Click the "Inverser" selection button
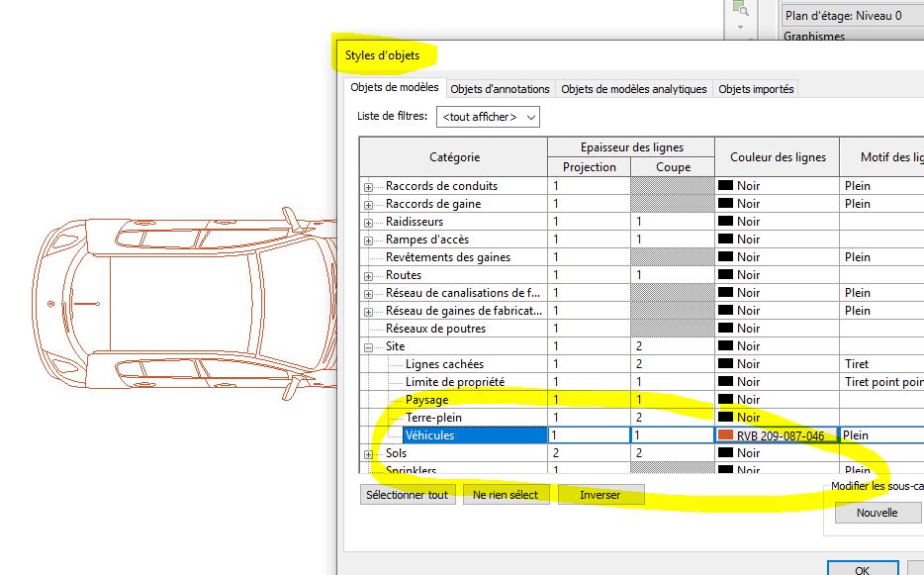The height and width of the screenshot is (575, 924). 601,495
